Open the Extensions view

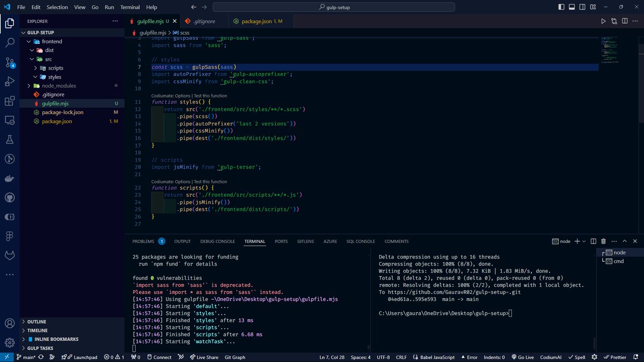pos(10,101)
